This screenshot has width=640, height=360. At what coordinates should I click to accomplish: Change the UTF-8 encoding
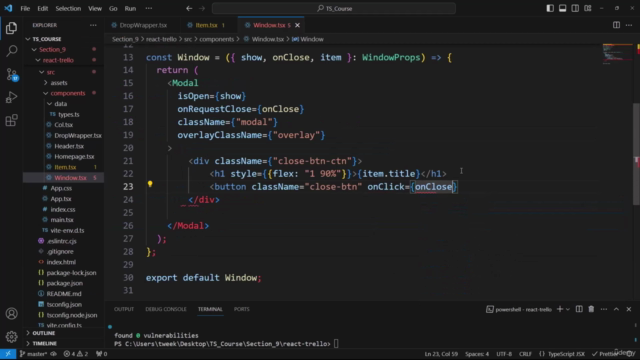[504, 354]
